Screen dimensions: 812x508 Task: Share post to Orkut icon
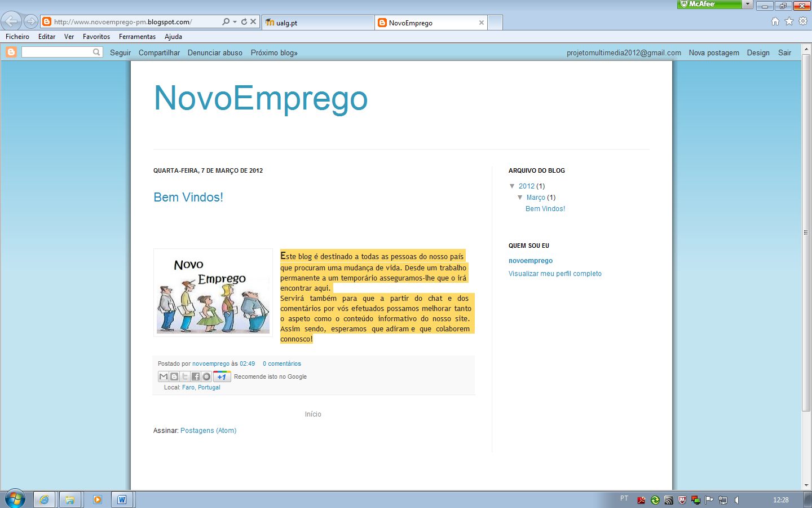coord(206,376)
